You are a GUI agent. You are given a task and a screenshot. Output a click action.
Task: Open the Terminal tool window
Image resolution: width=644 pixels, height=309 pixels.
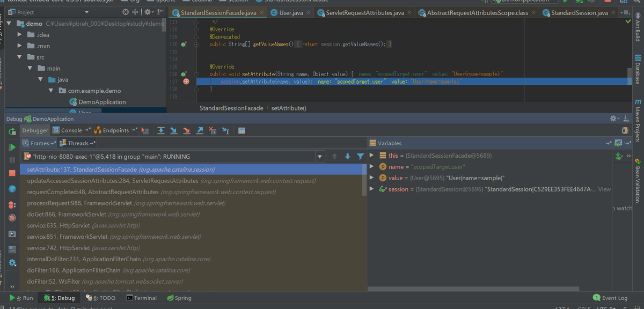coord(142,298)
